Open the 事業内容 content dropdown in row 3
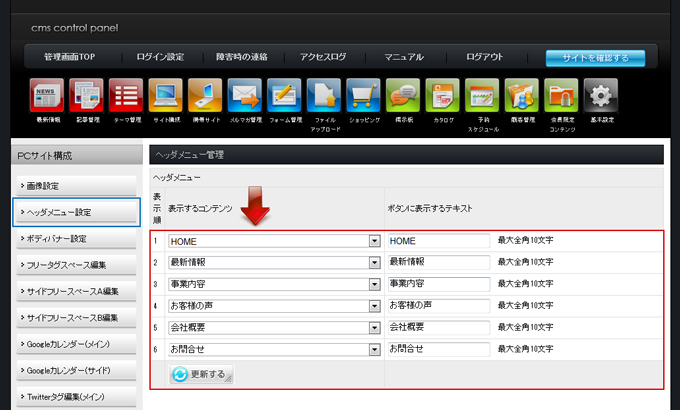The image size is (680, 410). [x=375, y=284]
